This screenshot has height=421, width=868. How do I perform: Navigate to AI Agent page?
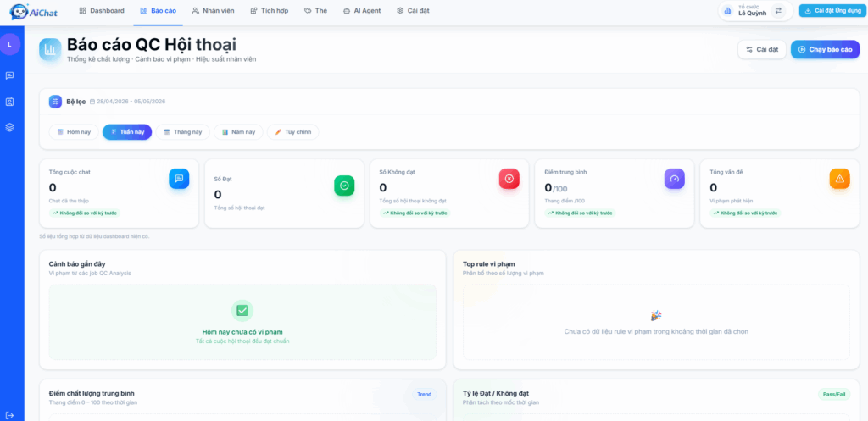click(x=362, y=10)
